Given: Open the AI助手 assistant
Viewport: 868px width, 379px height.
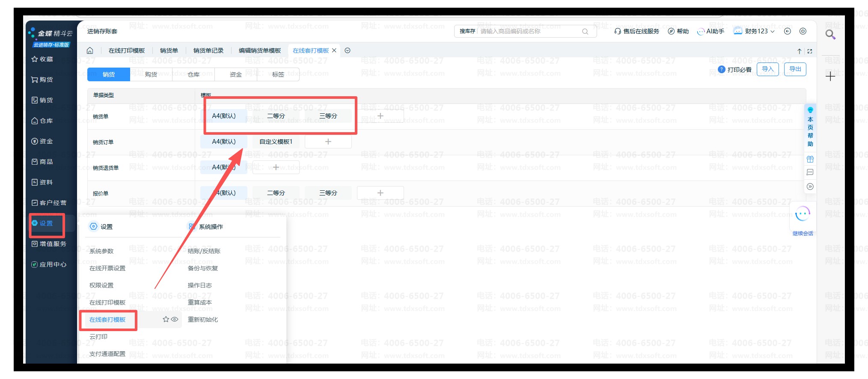Looking at the screenshot, I should (710, 31).
